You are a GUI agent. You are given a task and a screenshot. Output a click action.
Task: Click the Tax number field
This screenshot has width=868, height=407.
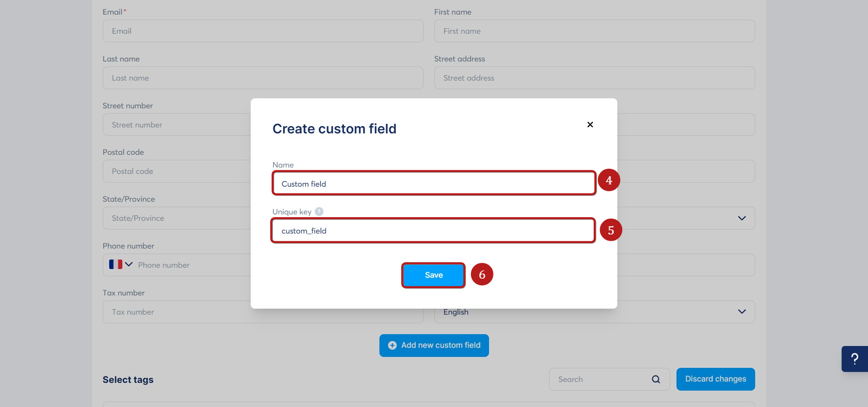coord(263,312)
